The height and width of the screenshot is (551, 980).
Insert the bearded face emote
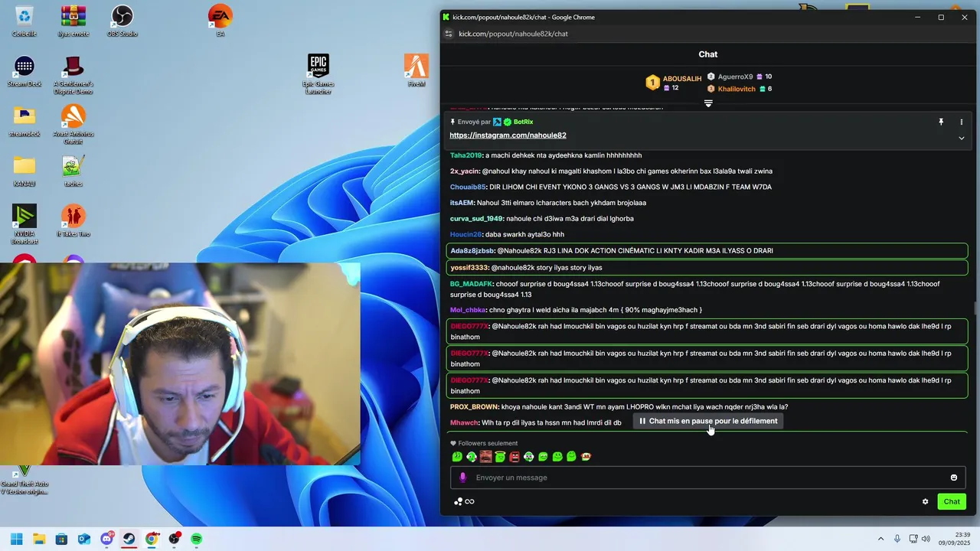pyautogui.click(x=485, y=457)
